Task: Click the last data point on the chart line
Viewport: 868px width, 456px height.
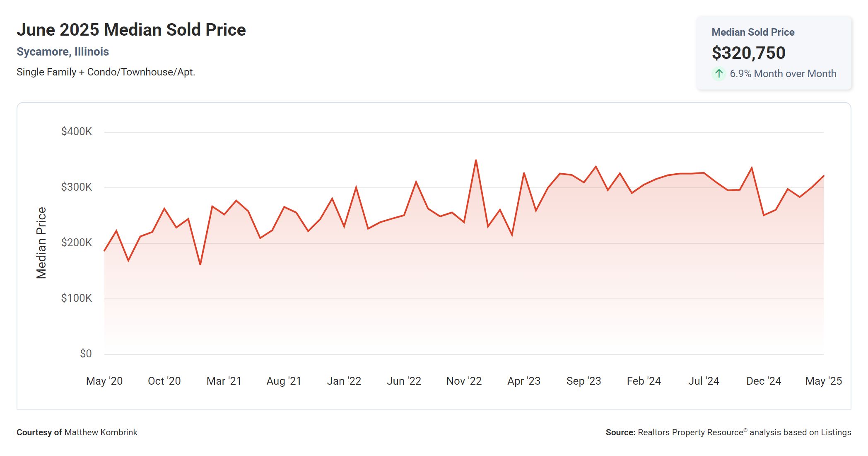Action: 823,176
